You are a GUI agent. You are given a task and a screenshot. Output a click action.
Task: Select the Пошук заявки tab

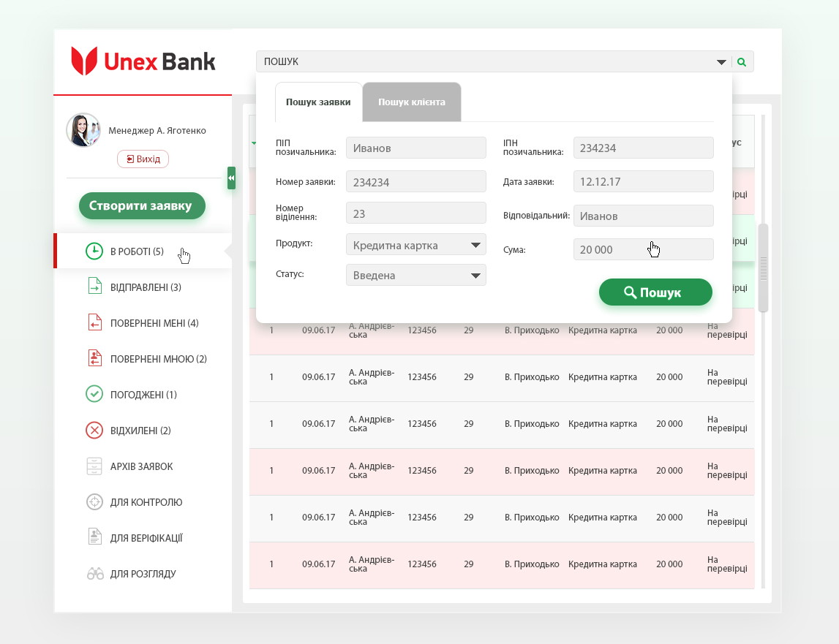[x=318, y=102]
